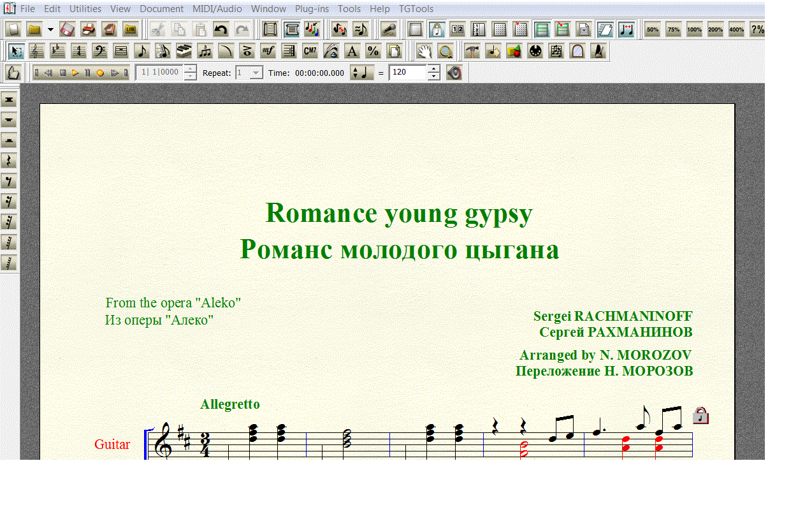Select the Text tool letter A
The image size is (812, 521).
pos(352,51)
